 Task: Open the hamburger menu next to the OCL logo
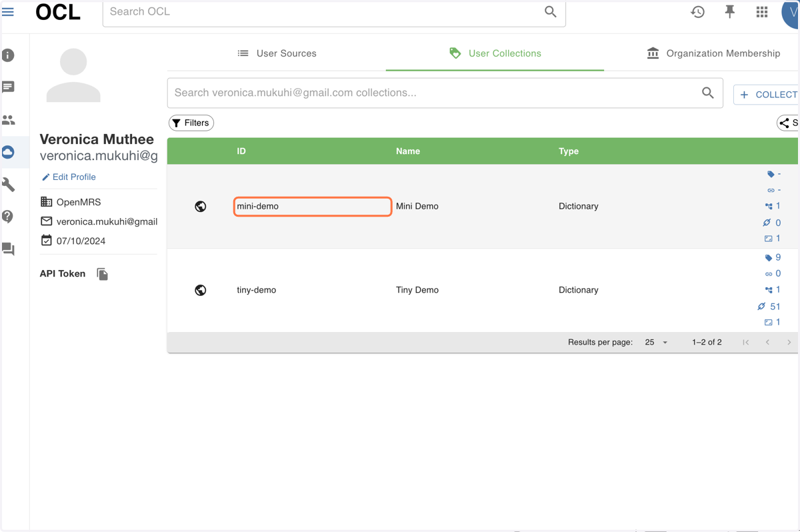point(8,12)
